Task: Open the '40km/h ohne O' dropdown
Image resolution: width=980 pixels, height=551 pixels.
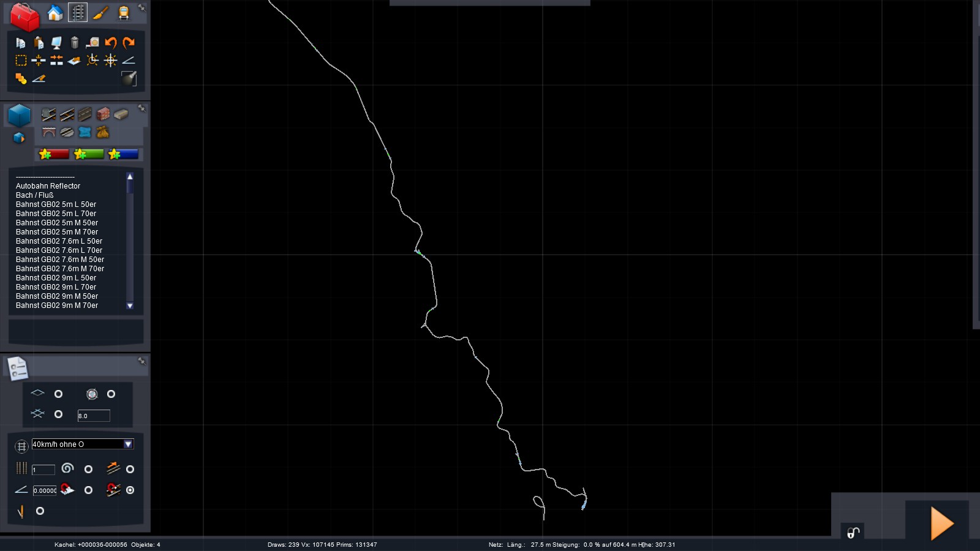Action: (x=82, y=444)
